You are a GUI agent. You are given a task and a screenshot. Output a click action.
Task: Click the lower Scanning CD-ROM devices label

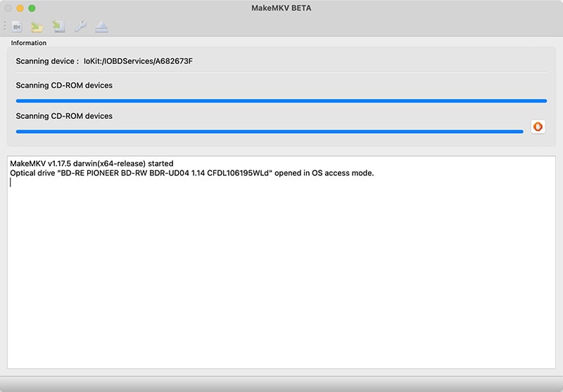tap(64, 116)
